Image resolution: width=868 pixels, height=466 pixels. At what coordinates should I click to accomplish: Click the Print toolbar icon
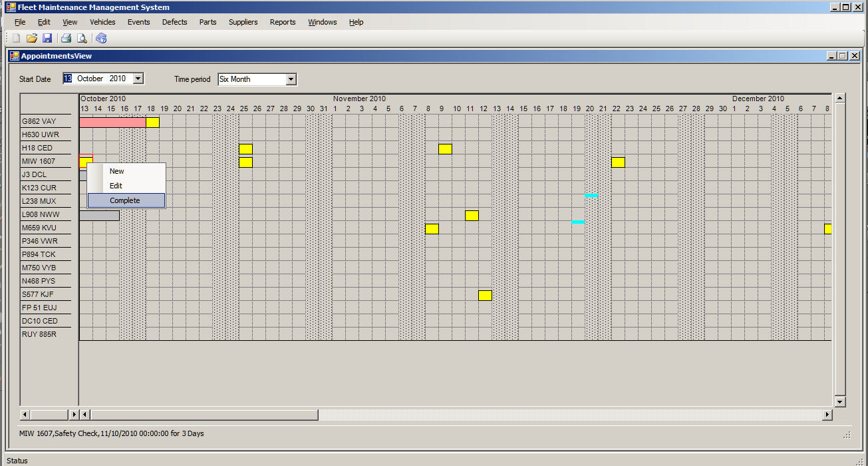(66, 39)
